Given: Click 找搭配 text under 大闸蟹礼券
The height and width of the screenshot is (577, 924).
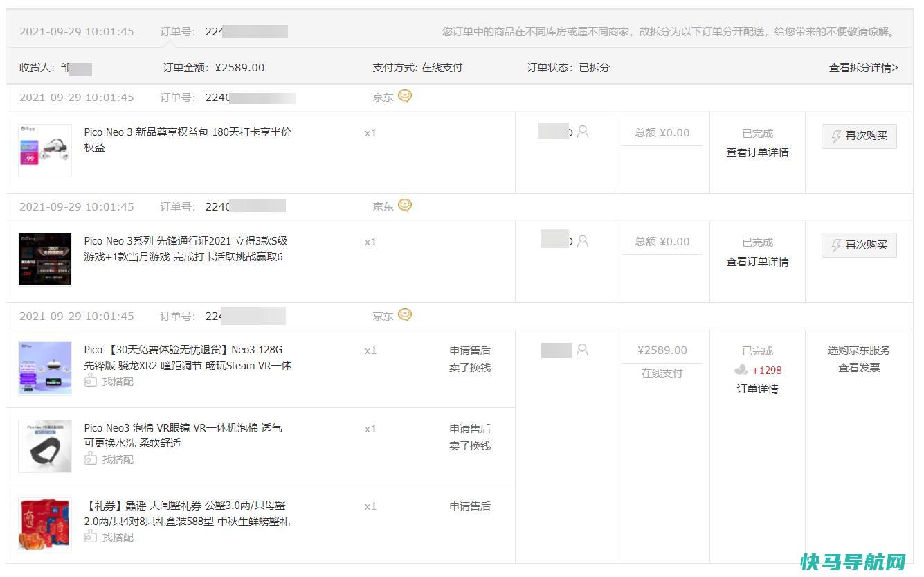Looking at the screenshot, I should point(118,538).
